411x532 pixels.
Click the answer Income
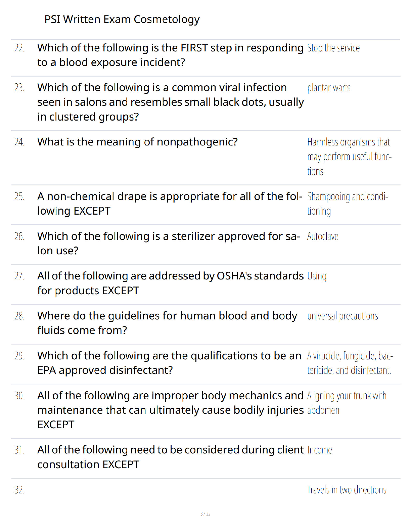pos(319,450)
